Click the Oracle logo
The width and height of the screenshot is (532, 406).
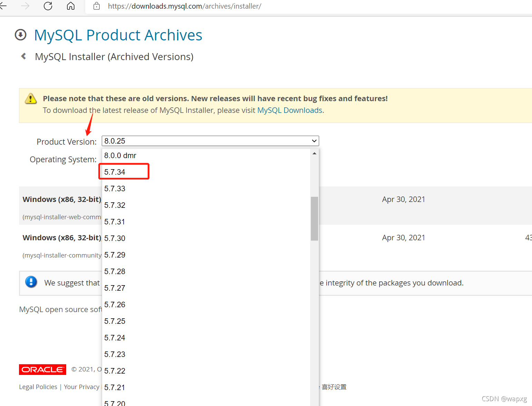point(42,369)
